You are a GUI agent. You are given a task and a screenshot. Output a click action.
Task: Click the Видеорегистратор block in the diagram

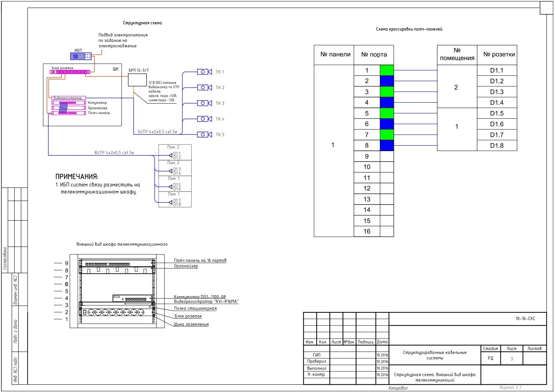[68, 98]
